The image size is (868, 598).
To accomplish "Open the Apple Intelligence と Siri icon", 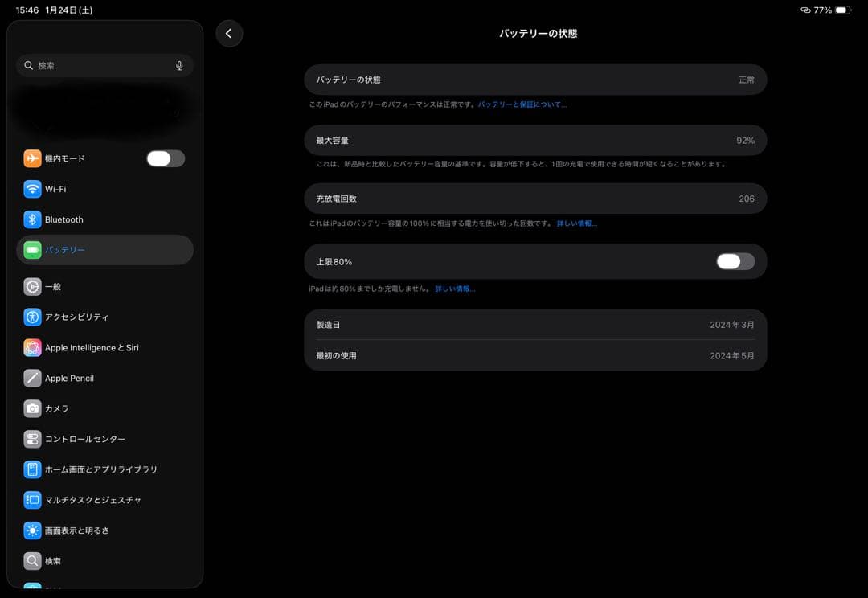I will [x=32, y=347].
